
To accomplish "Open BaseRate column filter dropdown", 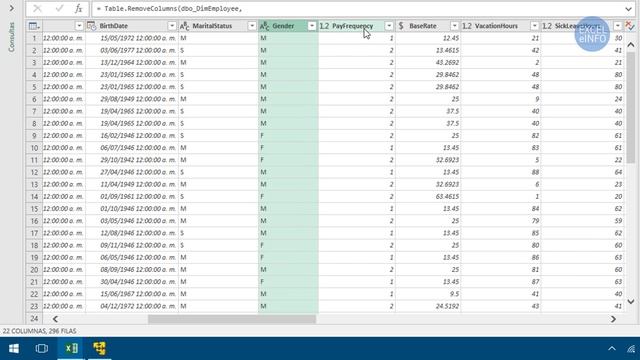I will (454, 26).
